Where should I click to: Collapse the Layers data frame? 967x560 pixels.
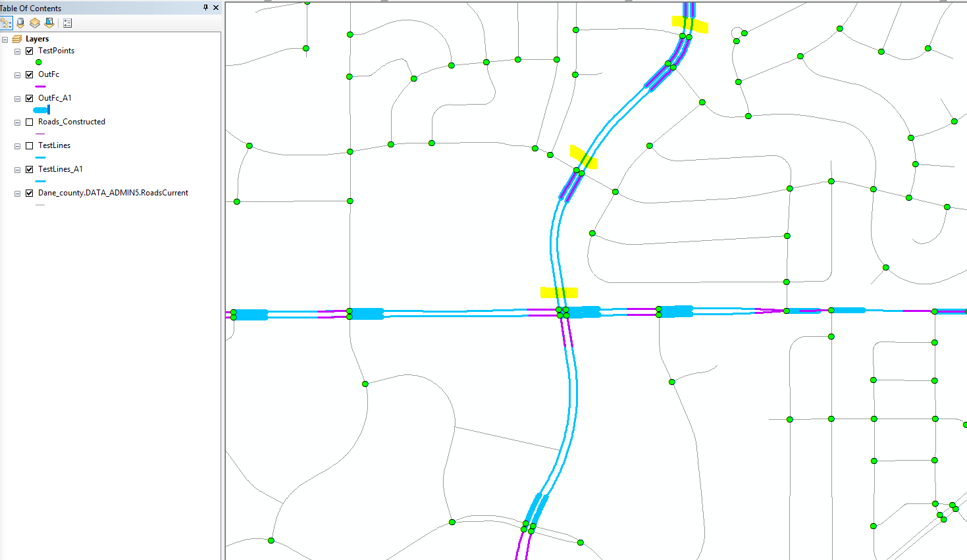point(6,38)
